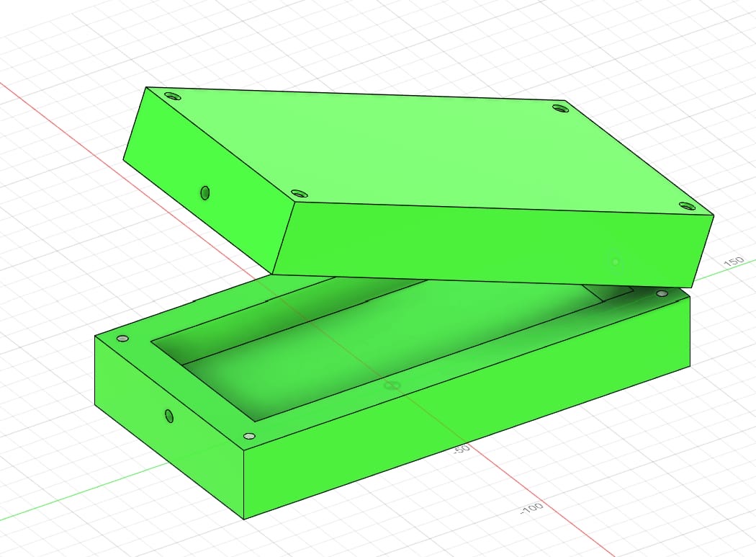The image size is (756, 557).
Task: Pick the base rim hole at nearest corner
Action: pyautogui.click(x=249, y=437)
